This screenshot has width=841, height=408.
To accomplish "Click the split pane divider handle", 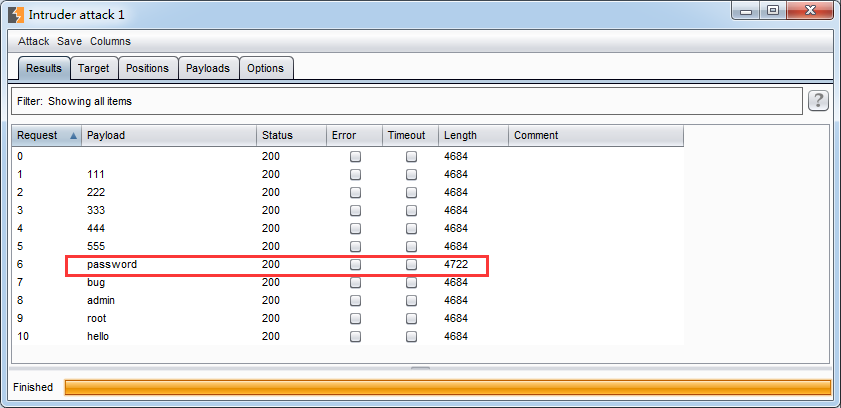I will click(x=420, y=367).
